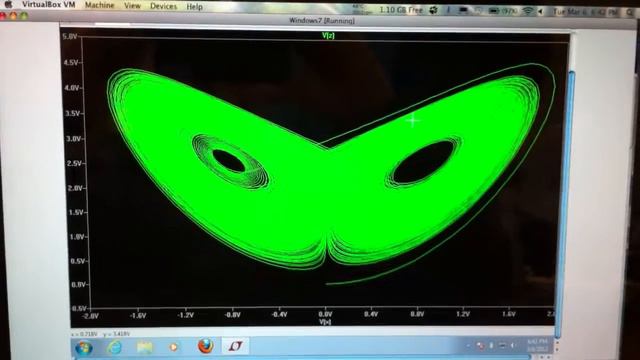Viewport: 640px width, 360px height.
Task: Click the battery status indicator
Action: click(502, 11)
